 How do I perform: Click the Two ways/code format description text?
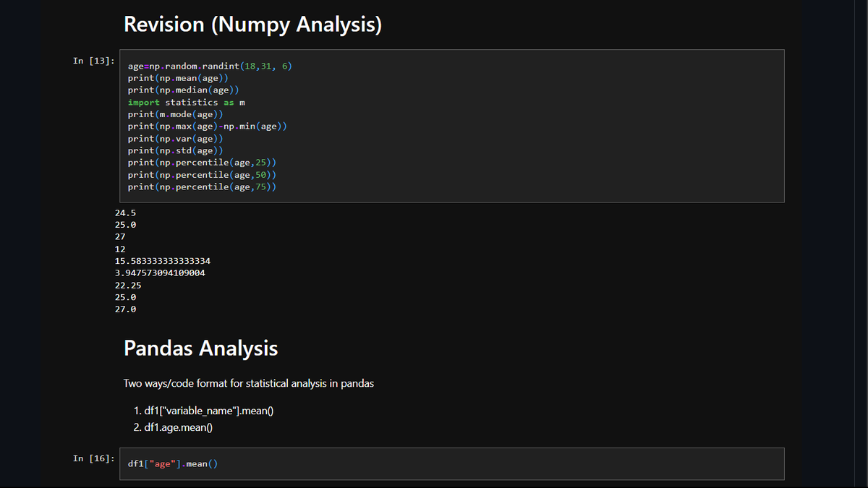pyautogui.click(x=249, y=384)
